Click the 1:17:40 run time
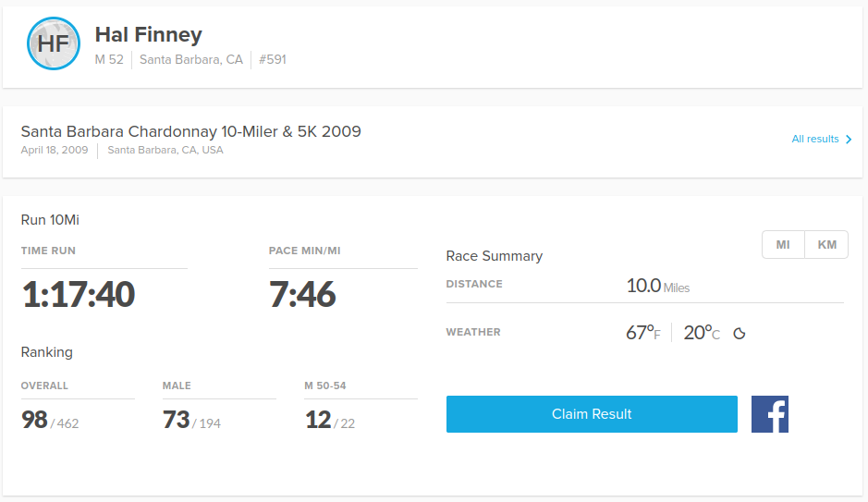Image resolution: width=868 pixels, height=502 pixels. [x=78, y=295]
